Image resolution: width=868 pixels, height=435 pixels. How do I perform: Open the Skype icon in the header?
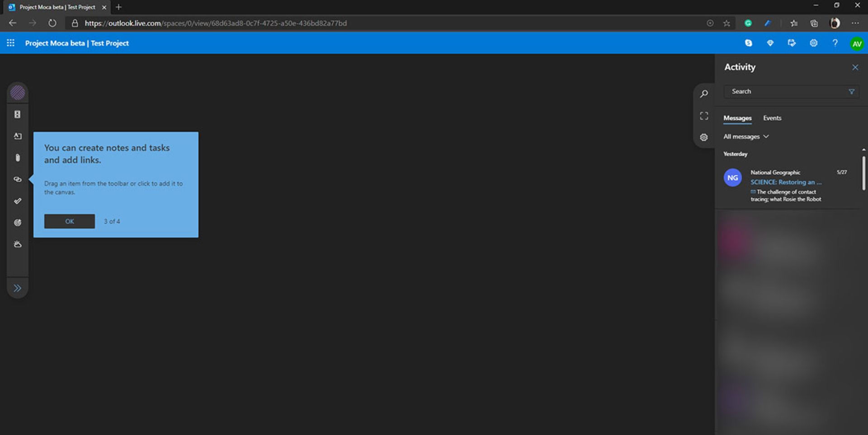749,43
